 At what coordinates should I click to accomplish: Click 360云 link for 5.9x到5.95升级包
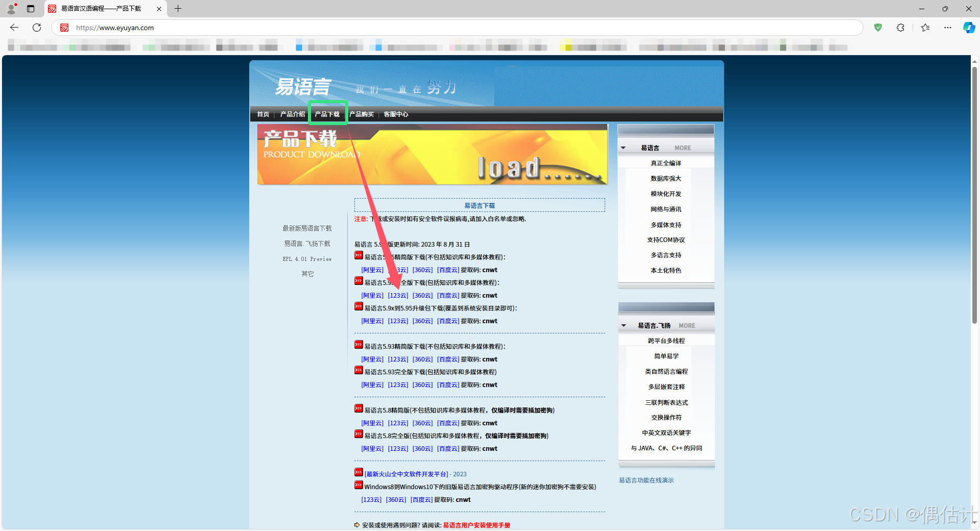click(x=422, y=321)
